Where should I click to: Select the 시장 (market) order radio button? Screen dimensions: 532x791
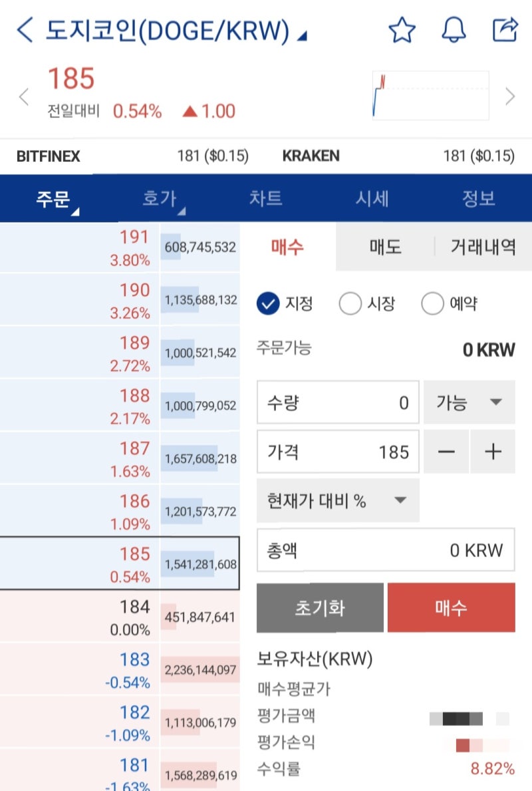pyautogui.click(x=350, y=303)
